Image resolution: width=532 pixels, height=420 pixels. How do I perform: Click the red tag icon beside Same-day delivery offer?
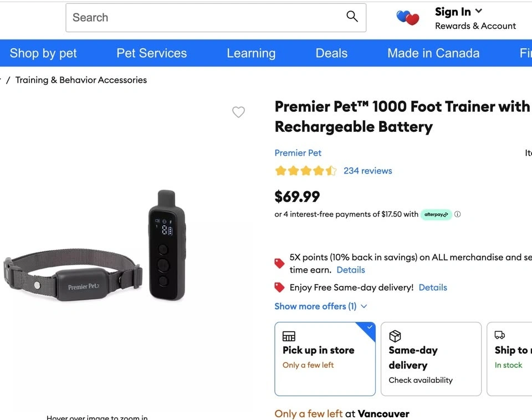tap(280, 287)
